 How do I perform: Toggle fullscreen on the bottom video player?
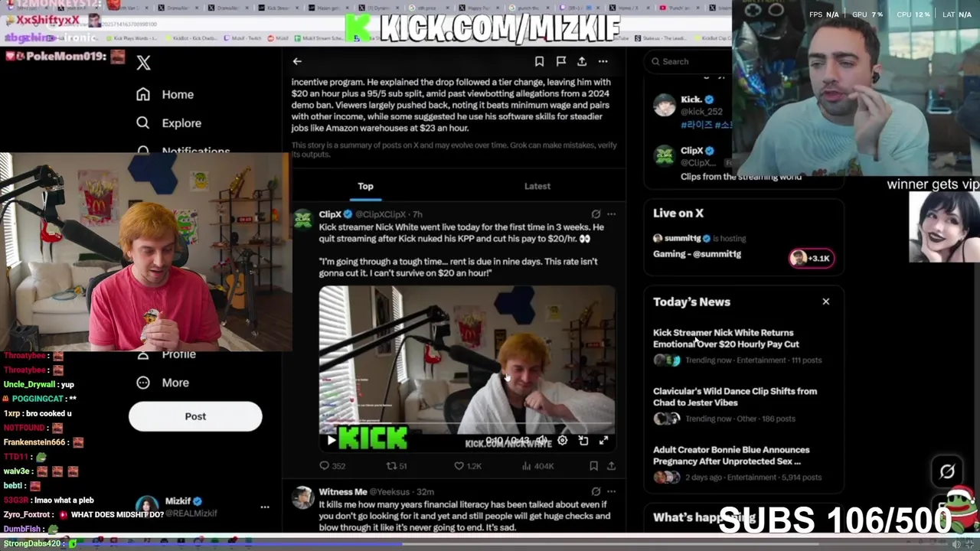[x=972, y=544]
